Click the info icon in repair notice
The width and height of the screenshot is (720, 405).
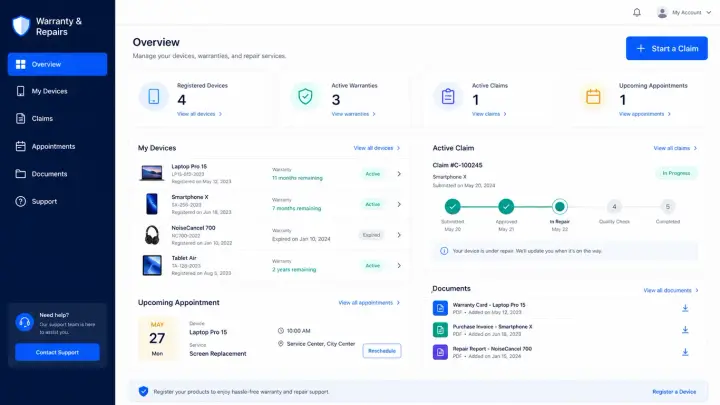click(444, 251)
